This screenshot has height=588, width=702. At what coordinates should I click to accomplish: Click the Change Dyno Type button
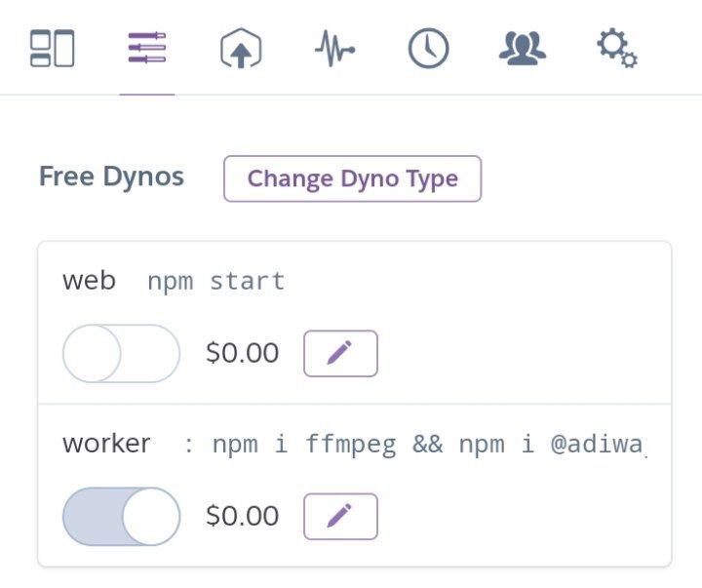point(352,178)
